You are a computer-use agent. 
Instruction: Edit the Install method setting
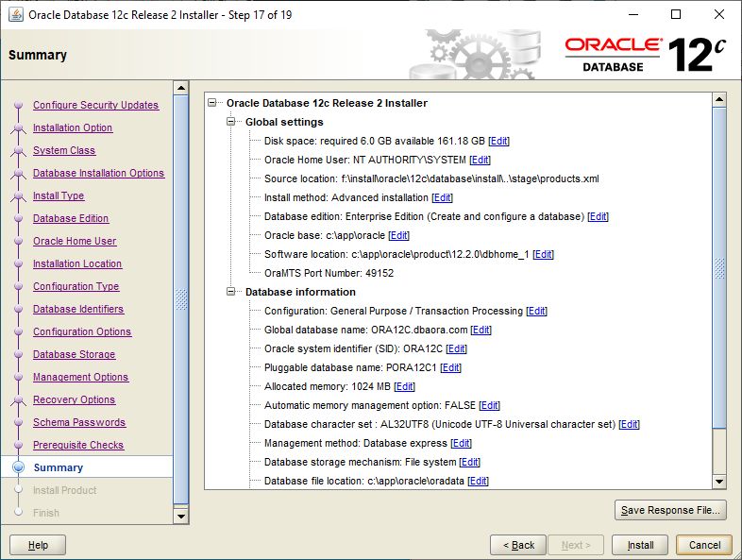[x=442, y=198]
